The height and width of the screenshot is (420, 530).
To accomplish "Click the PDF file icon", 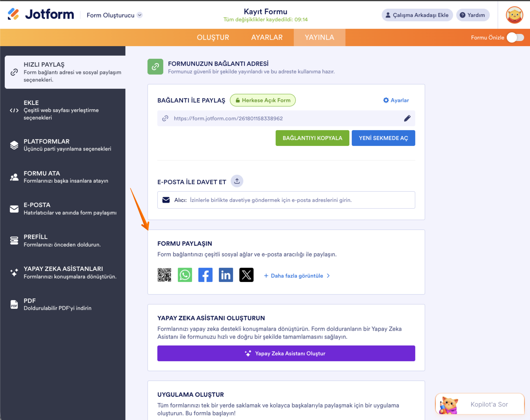I will point(14,304).
